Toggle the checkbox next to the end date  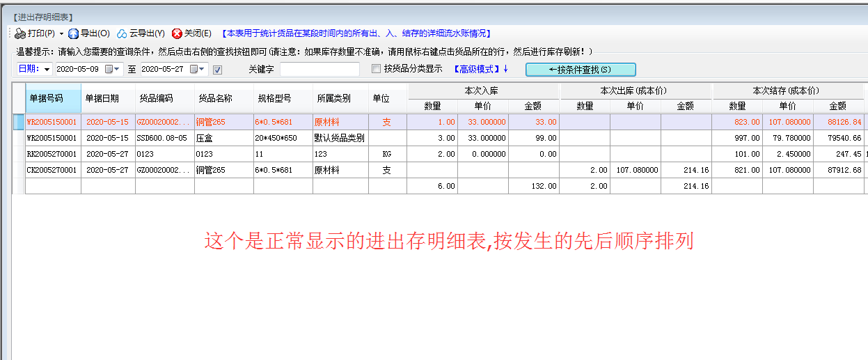(217, 70)
